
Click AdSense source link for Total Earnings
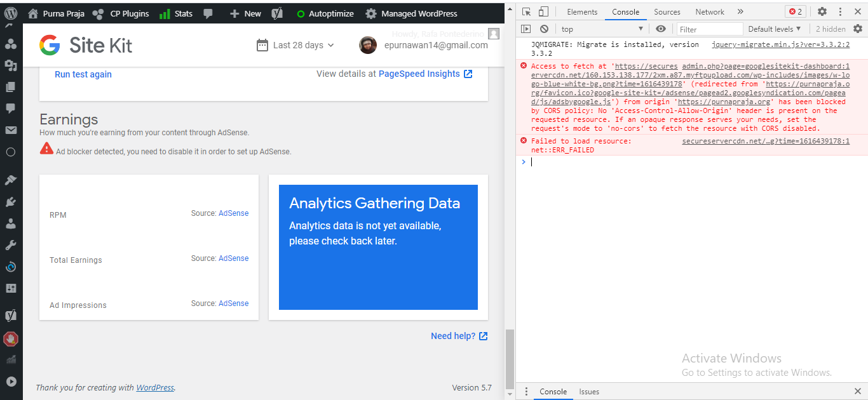[233, 258]
